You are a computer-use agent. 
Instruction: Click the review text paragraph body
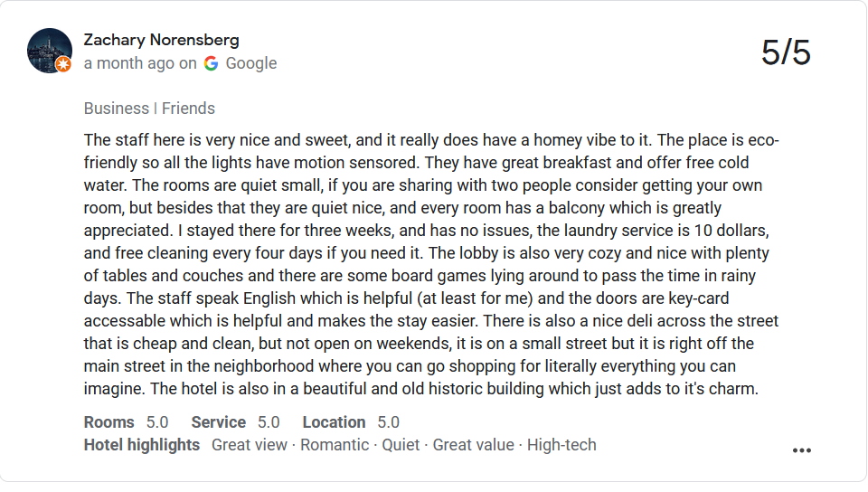pyautogui.click(x=432, y=265)
